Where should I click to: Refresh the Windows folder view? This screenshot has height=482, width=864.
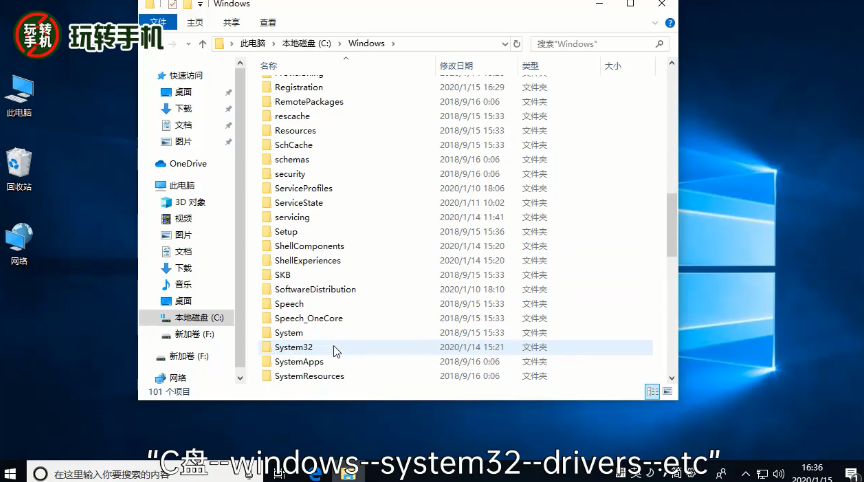pos(516,44)
